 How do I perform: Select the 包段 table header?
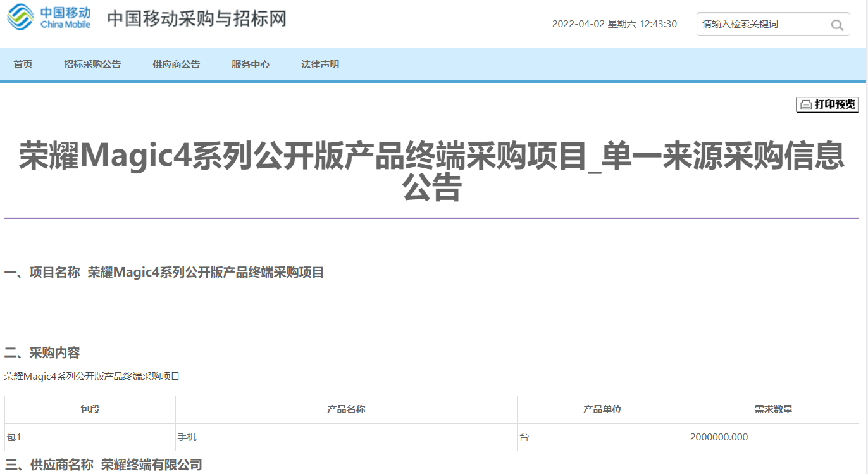click(x=90, y=409)
